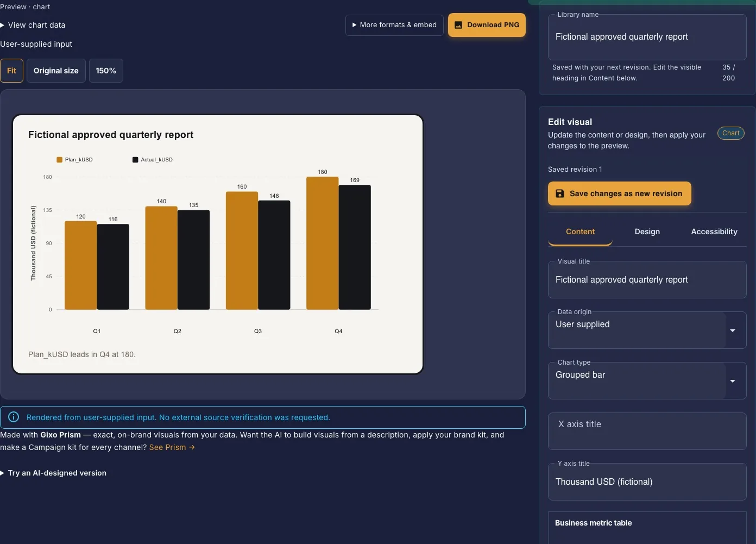The width and height of the screenshot is (756, 544).
Task: Click Save changes as new revision
Action: (619, 193)
